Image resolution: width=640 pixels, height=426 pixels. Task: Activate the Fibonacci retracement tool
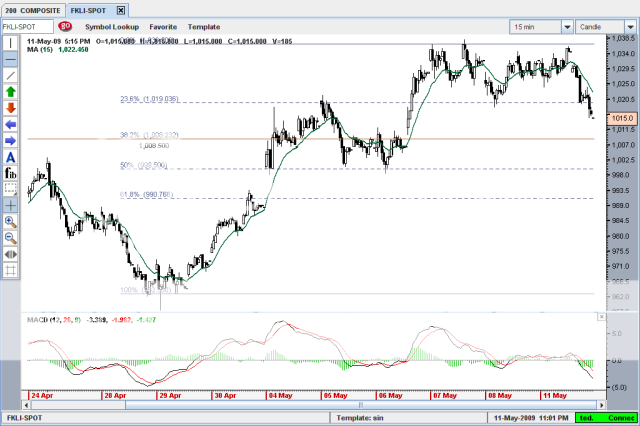(11, 172)
